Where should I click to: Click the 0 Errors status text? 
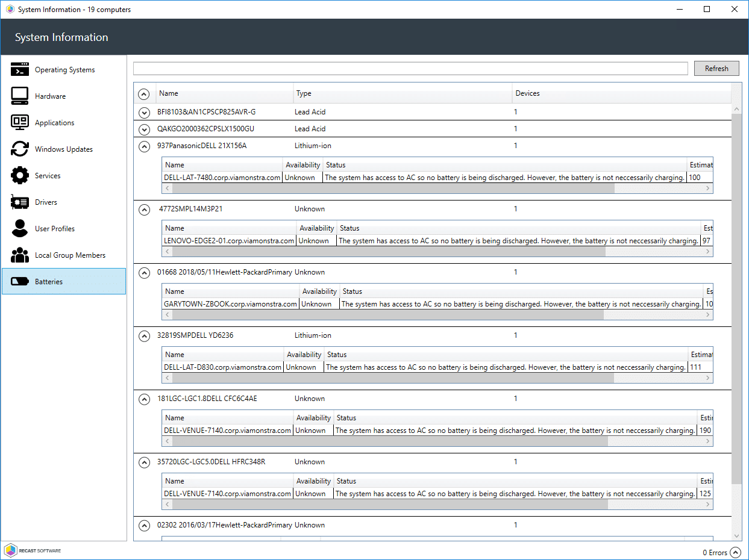(715, 553)
